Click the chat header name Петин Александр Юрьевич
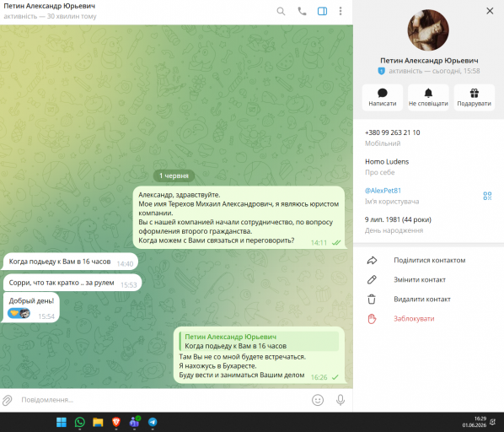 [x=49, y=6]
